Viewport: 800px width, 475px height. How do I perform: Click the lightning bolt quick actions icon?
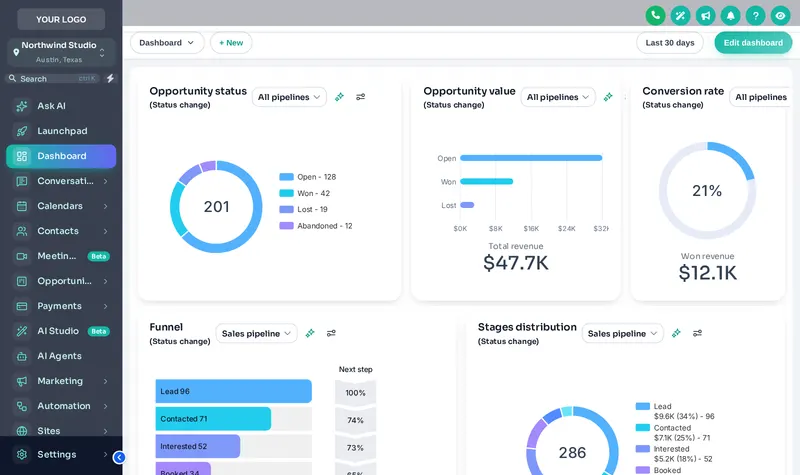click(x=110, y=78)
